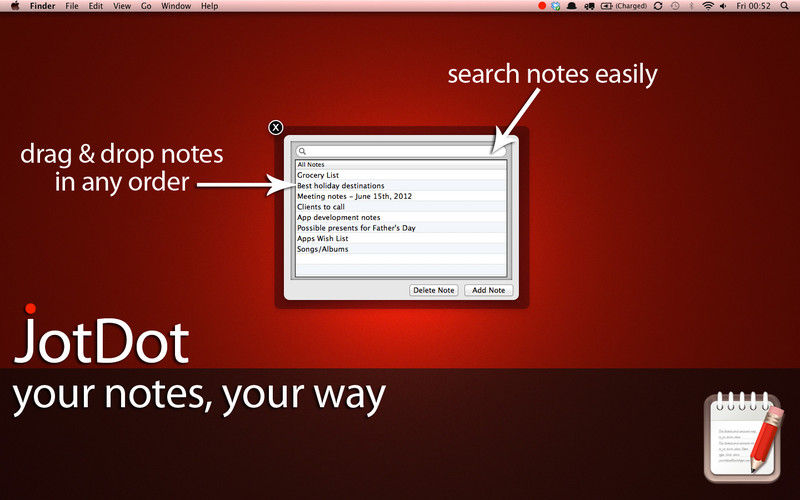This screenshot has height=500, width=800.
Task: Open the Dropbox menu bar icon
Action: click(x=556, y=6)
